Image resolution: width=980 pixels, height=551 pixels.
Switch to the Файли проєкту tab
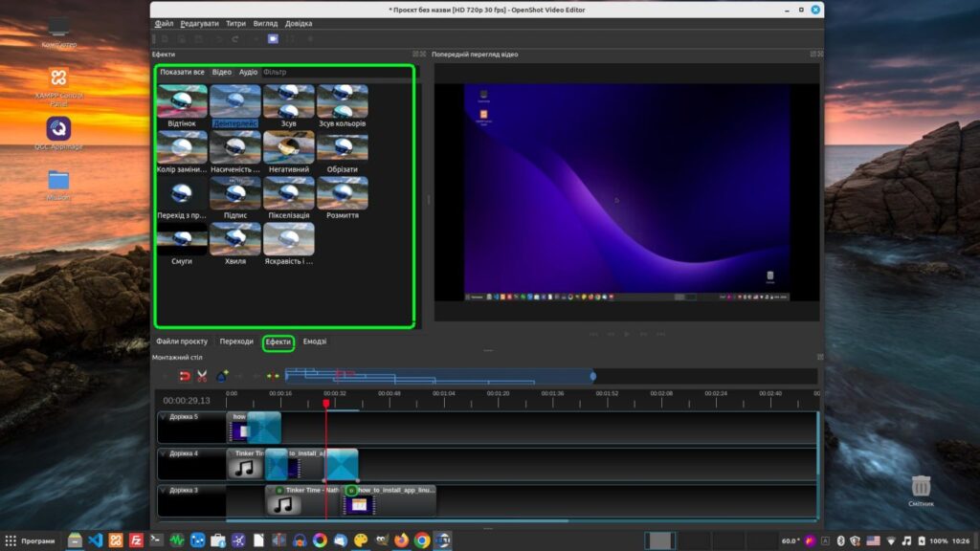(182, 342)
